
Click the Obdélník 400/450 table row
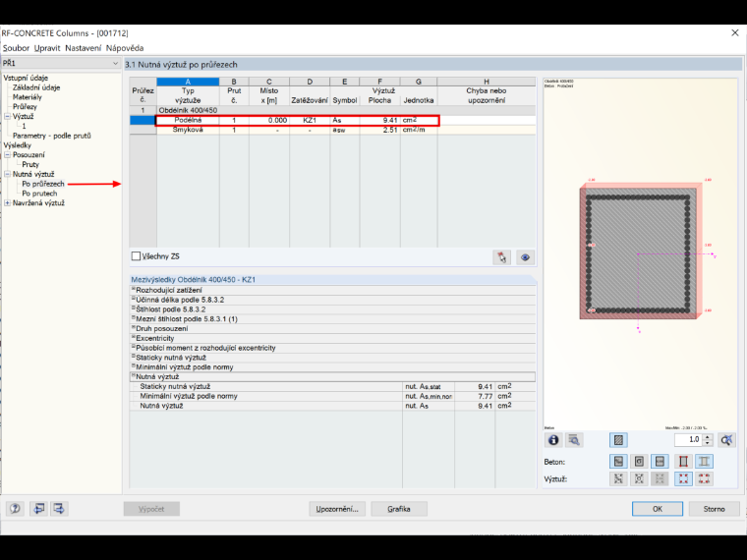(x=332, y=110)
